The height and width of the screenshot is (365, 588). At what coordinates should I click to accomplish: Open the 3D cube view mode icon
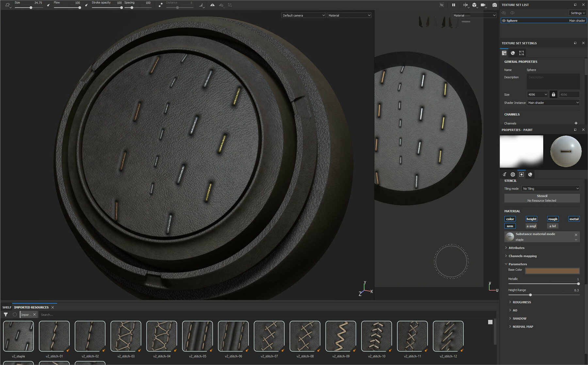[474, 5]
